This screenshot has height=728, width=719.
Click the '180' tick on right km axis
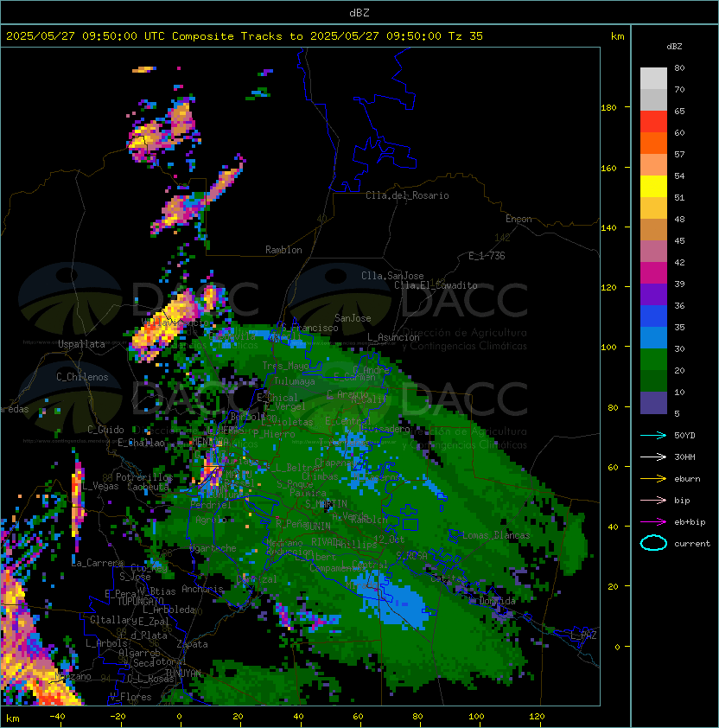(608, 108)
